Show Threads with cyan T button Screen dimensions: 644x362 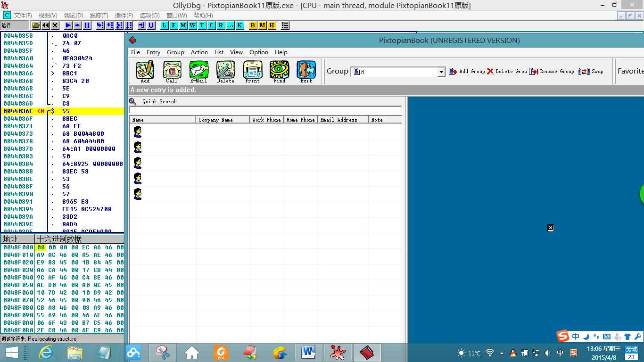click(x=202, y=25)
